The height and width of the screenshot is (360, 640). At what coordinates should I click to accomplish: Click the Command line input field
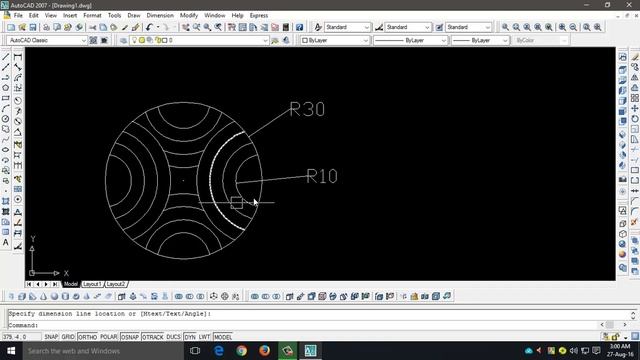pyautogui.click(x=302, y=325)
